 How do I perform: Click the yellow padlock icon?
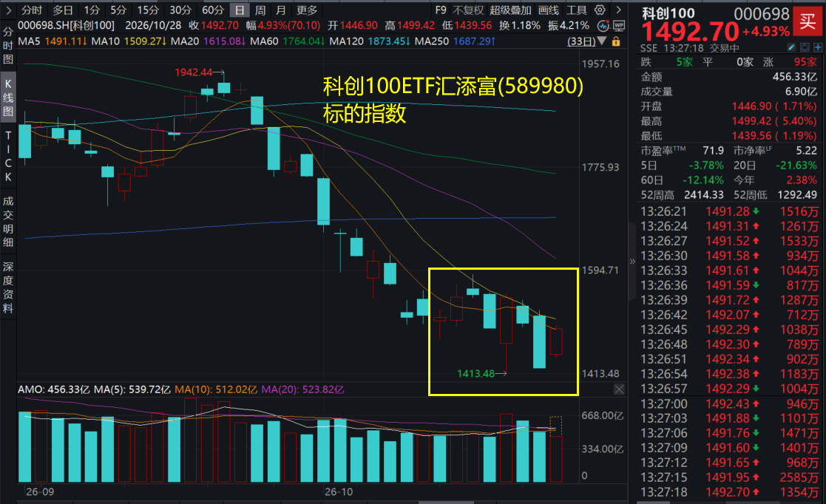(616, 41)
